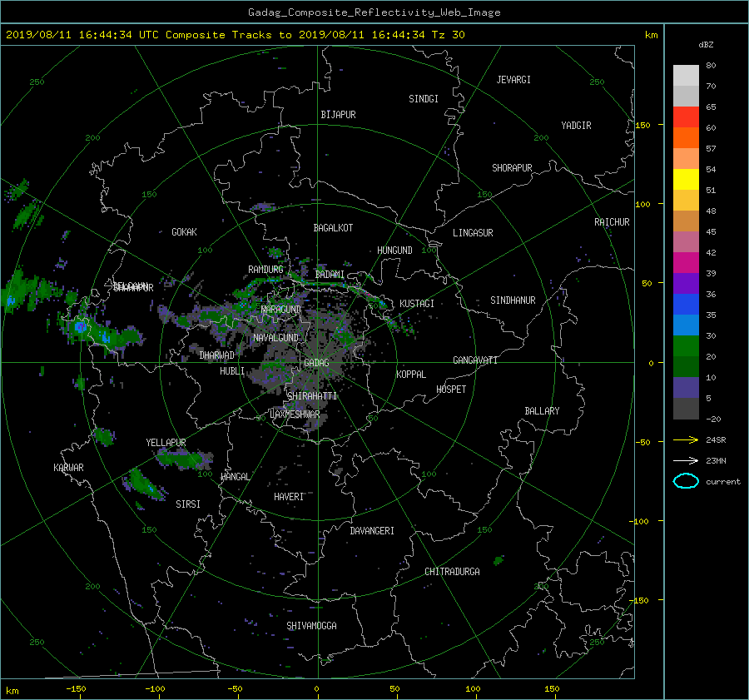The image size is (749, 700).
Task: Click the RAMDURG city label
Action: (x=265, y=270)
